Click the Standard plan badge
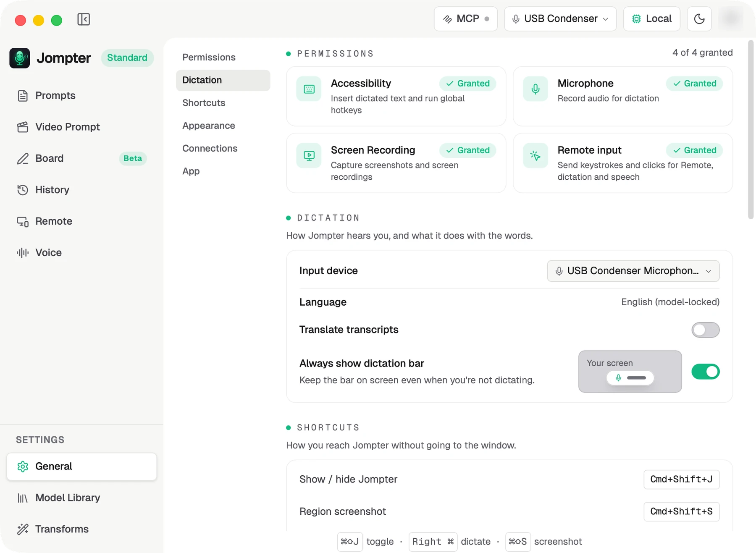The width and height of the screenshot is (756, 553). pos(127,58)
